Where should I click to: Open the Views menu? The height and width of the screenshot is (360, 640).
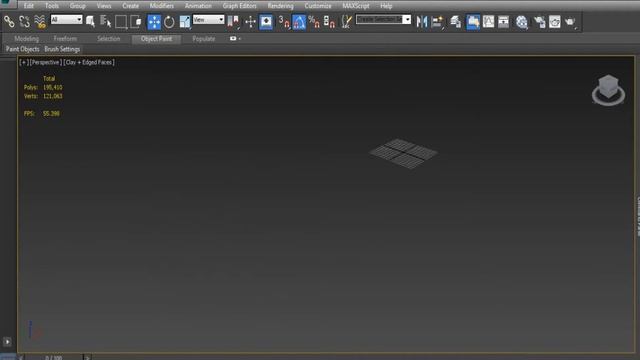104,6
